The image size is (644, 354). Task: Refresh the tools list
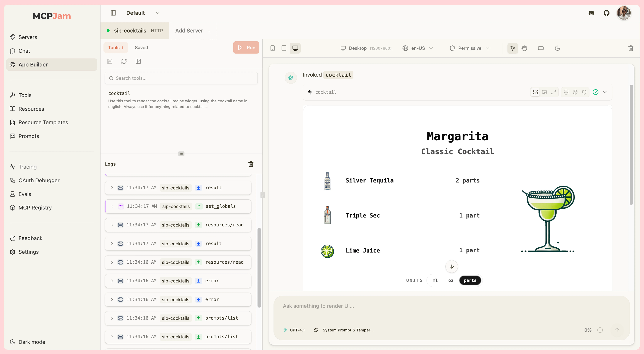coord(124,61)
